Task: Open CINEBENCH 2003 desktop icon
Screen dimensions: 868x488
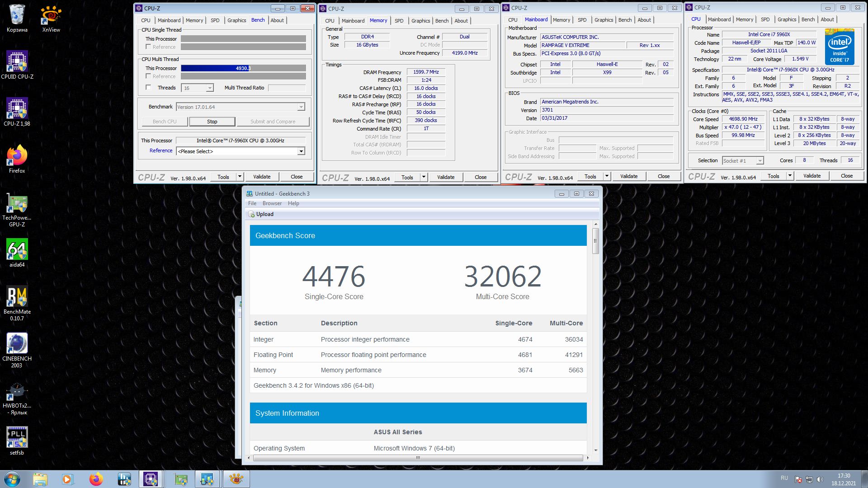Action: pyautogui.click(x=17, y=350)
